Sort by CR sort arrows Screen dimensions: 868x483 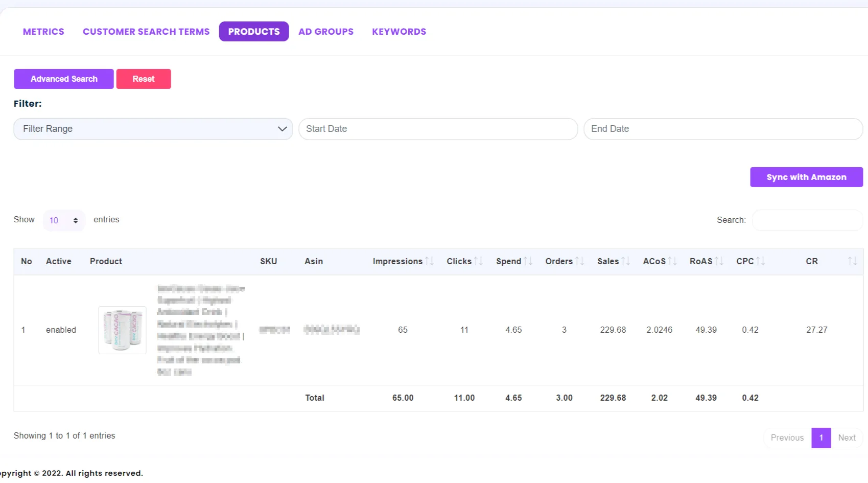coord(852,261)
